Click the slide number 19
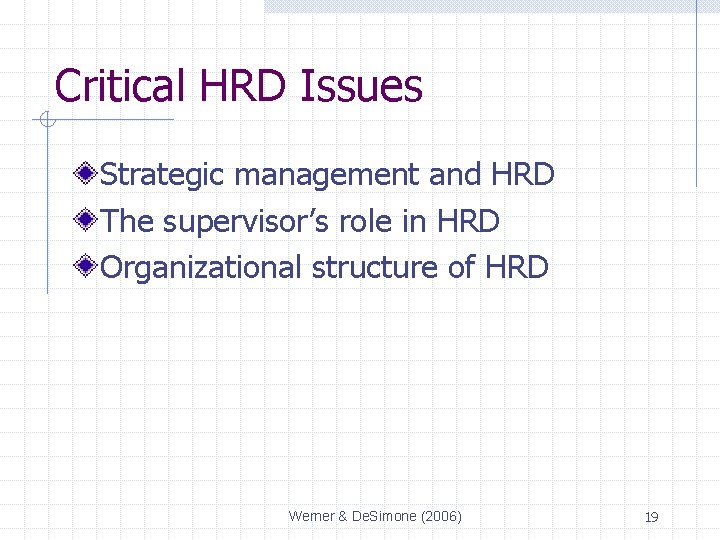The image size is (720, 540). 652,518
